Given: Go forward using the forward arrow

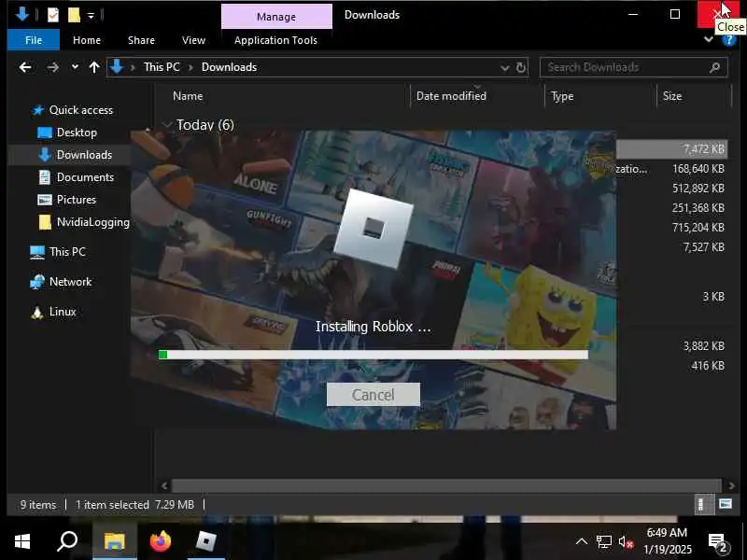Looking at the screenshot, I should 52,67.
